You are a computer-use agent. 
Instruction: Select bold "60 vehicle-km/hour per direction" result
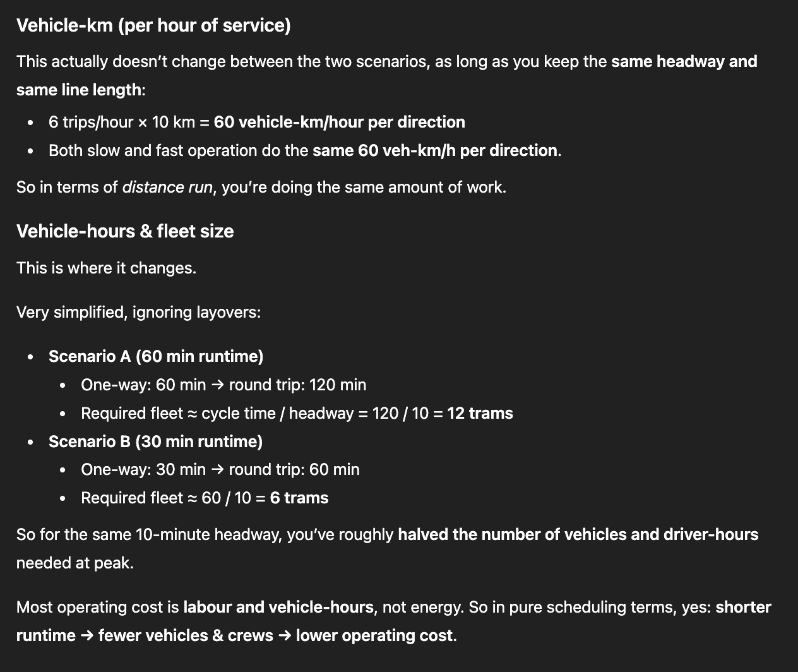pos(339,122)
